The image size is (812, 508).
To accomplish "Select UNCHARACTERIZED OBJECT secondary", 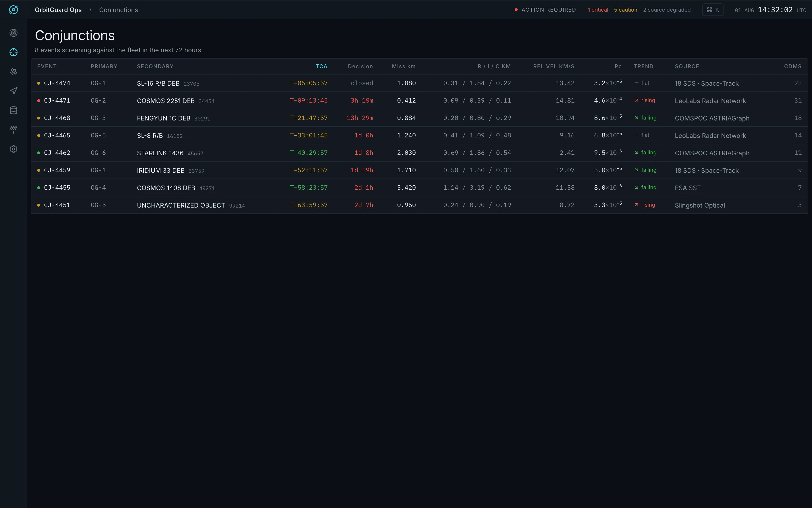I will pos(181,205).
